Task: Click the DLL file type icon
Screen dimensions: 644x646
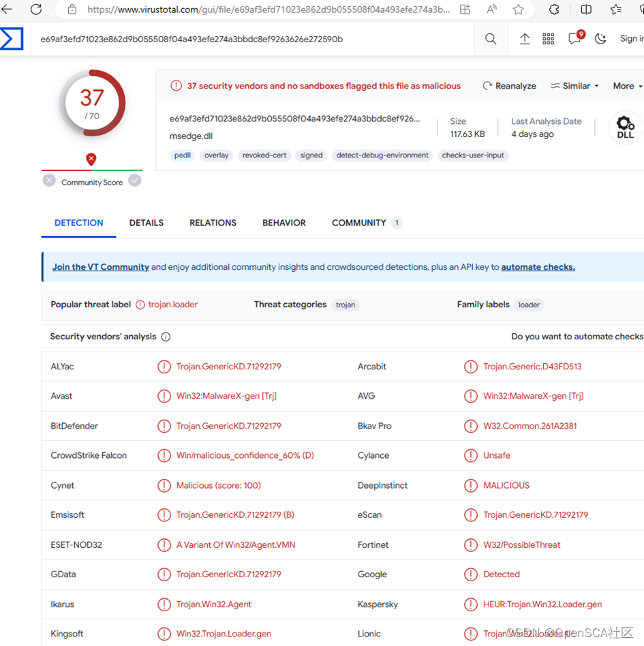Action: (x=625, y=127)
